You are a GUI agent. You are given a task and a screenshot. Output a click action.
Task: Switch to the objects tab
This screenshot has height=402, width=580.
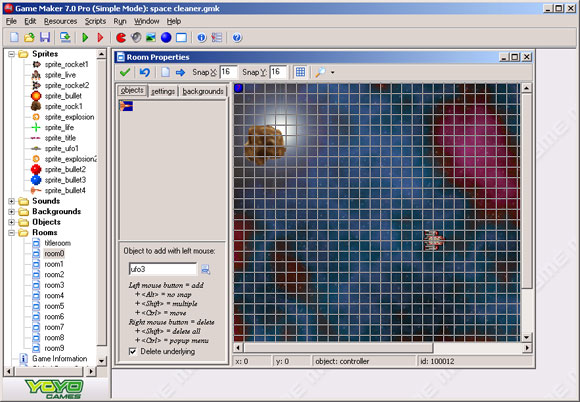pyautogui.click(x=132, y=91)
